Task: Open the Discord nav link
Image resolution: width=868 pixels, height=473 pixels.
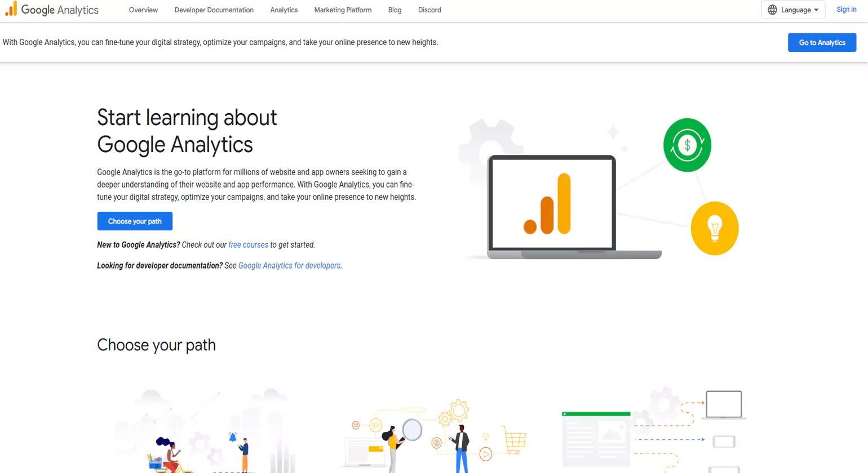Action: 429,10
